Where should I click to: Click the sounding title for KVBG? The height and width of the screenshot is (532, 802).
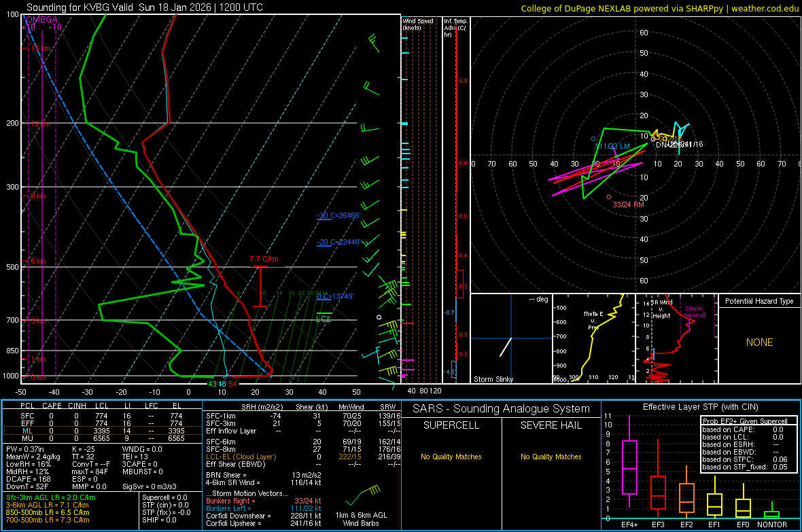pyautogui.click(x=145, y=7)
